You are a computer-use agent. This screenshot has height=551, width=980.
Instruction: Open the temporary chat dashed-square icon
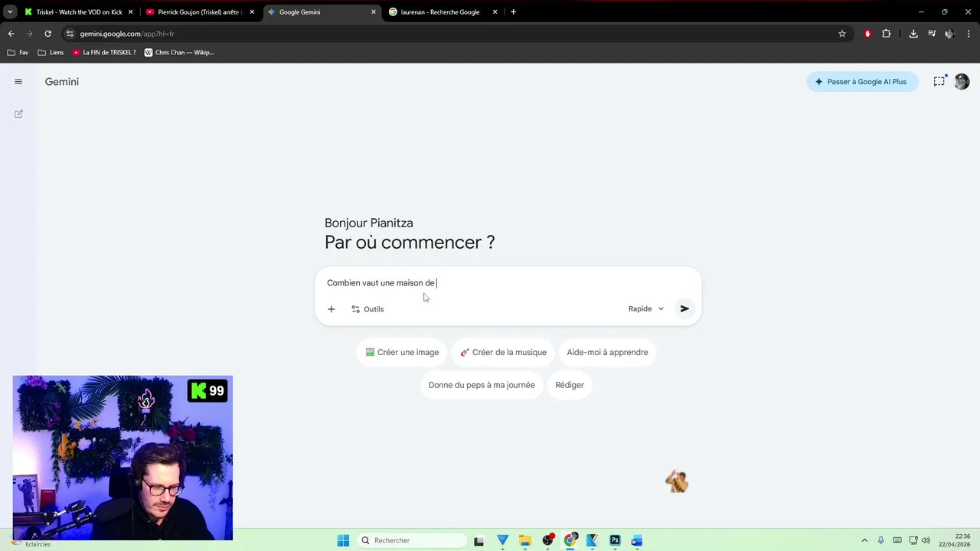pos(939,82)
